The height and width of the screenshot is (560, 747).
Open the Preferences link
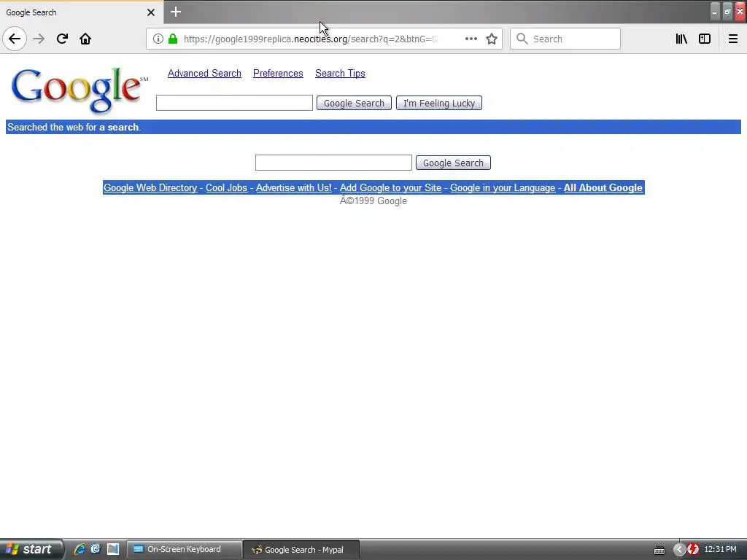(278, 74)
